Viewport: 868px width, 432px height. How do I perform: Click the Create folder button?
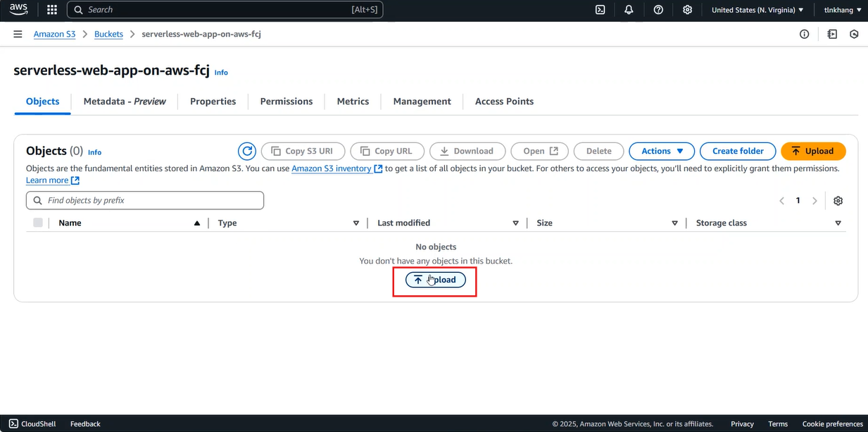738,151
